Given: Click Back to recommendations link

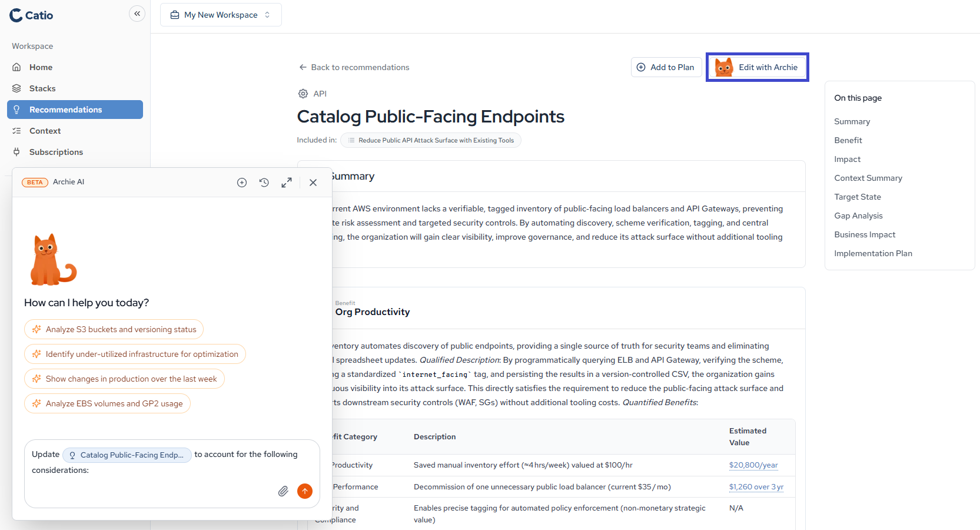Looking at the screenshot, I should (x=354, y=67).
